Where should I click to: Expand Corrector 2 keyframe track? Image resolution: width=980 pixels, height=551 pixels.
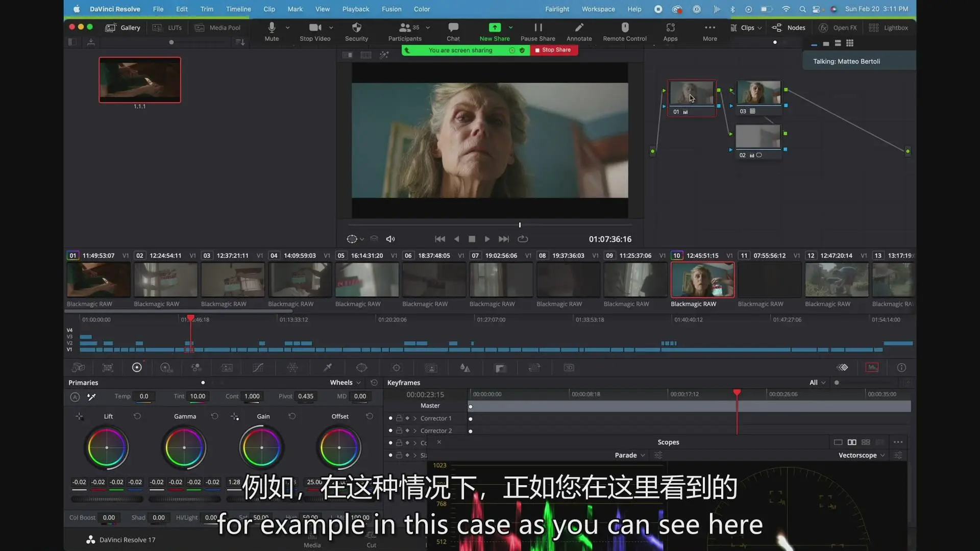(x=415, y=431)
